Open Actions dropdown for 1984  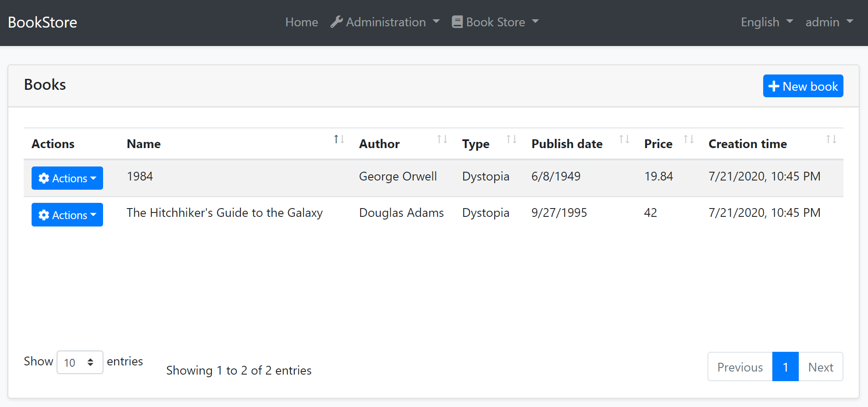click(67, 178)
